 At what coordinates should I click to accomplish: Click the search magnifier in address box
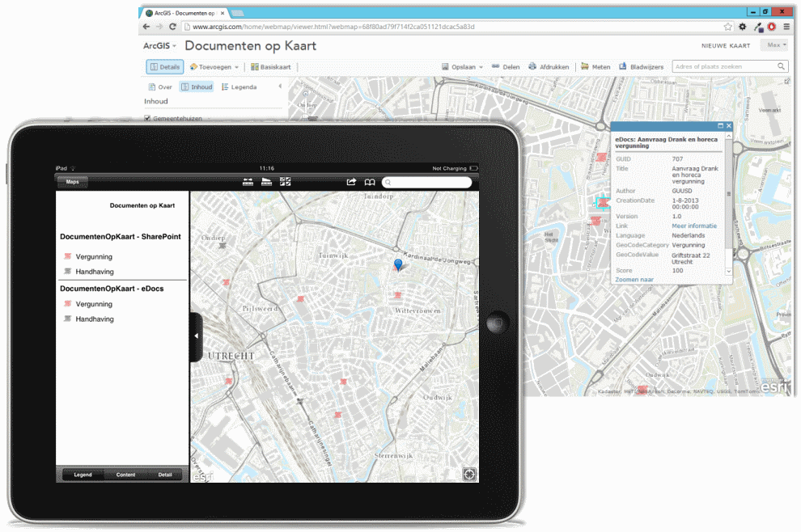[781, 66]
